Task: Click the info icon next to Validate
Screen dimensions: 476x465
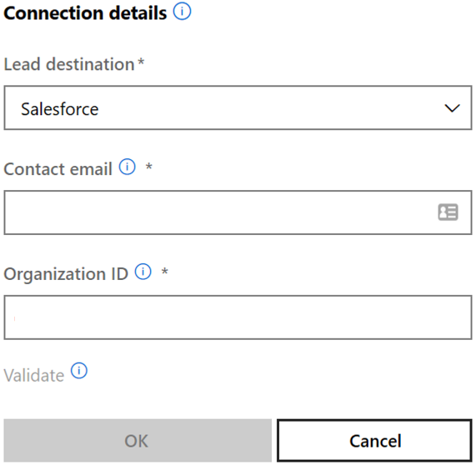Action: click(79, 371)
